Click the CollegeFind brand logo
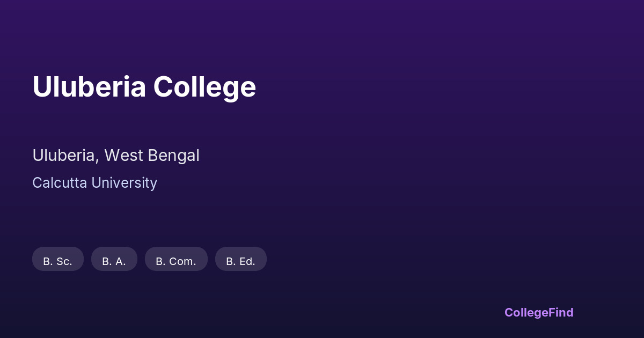 pyautogui.click(x=538, y=312)
